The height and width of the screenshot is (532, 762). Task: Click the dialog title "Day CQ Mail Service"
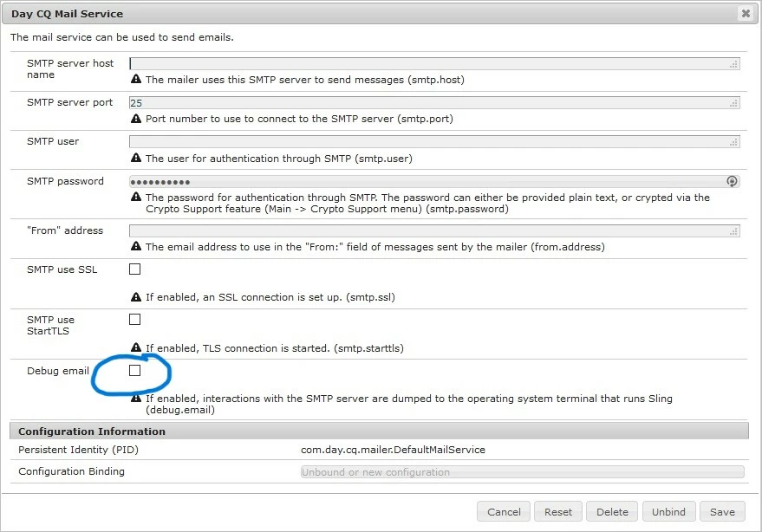[x=67, y=14]
